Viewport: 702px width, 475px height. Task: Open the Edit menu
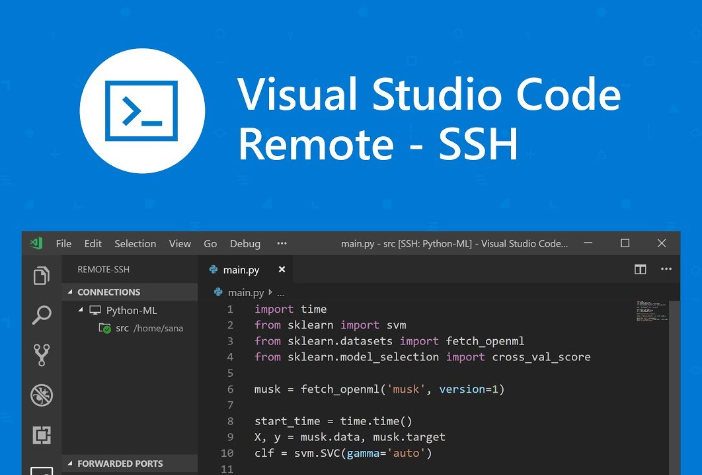tap(93, 244)
